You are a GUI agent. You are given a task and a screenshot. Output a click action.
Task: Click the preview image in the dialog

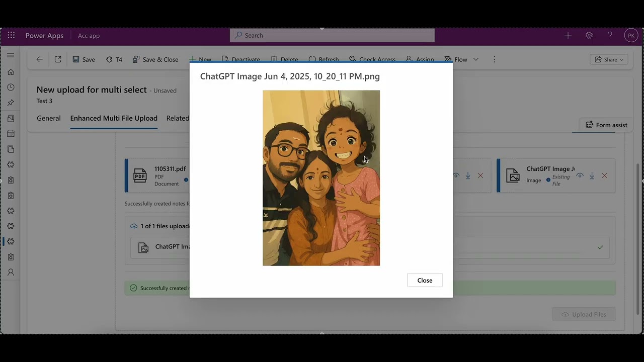pos(321,178)
